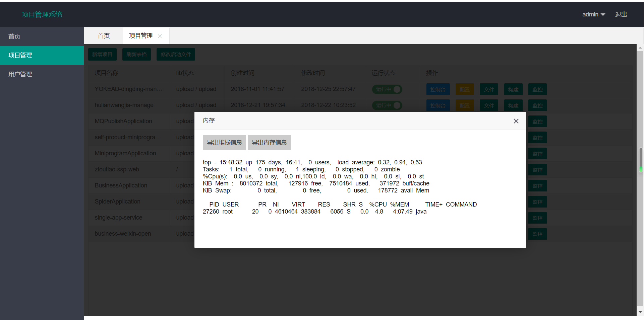
Task: Click 退出 to log out
Action: [x=621, y=14]
